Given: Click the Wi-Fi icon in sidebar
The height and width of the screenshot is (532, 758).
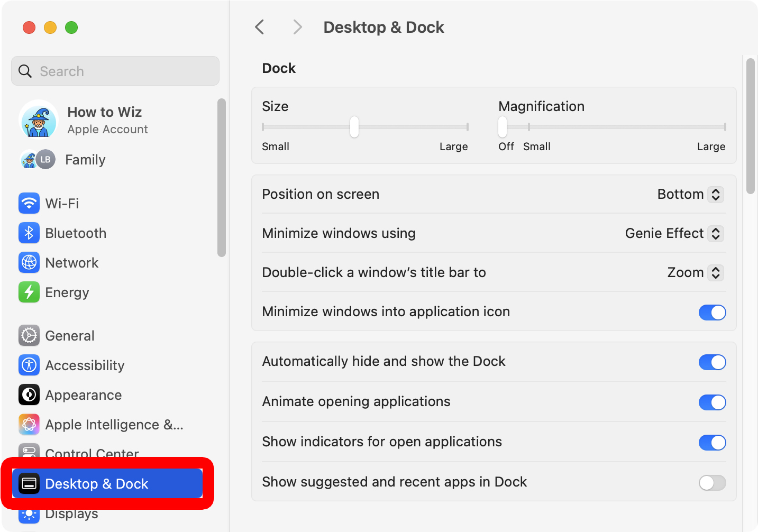Looking at the screenshot, I should [29, 203].
